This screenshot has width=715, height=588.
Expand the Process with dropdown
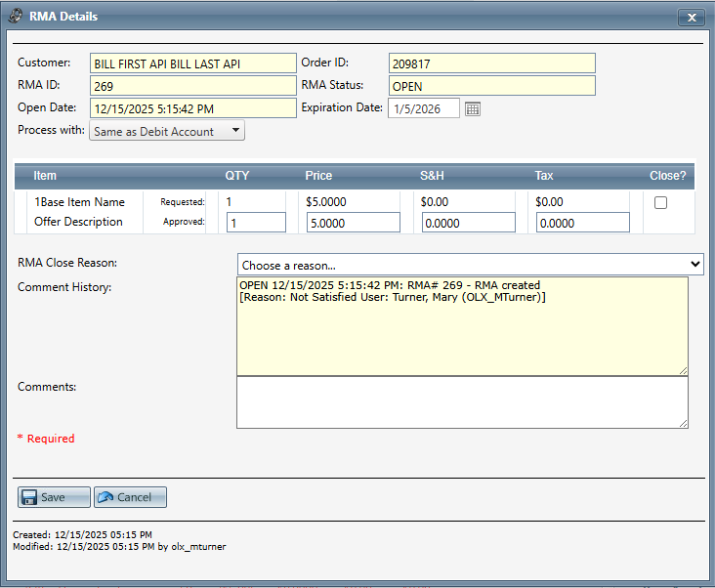coord(167,131)
